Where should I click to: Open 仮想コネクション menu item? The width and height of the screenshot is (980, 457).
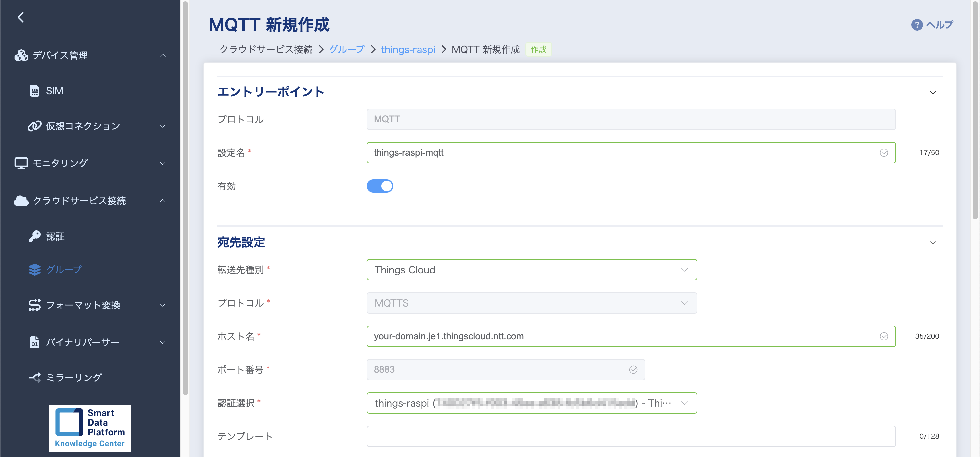tap(83, 126)
